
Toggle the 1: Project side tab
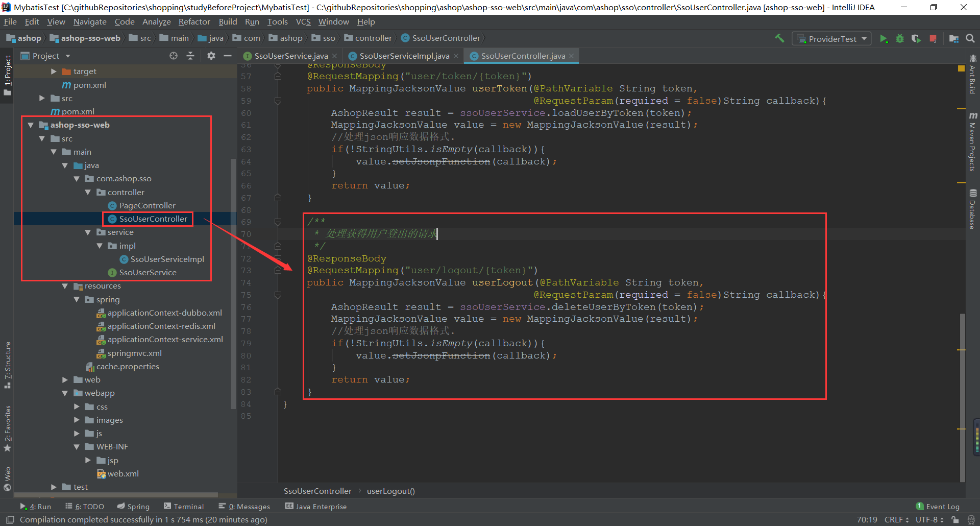(8, 75)
